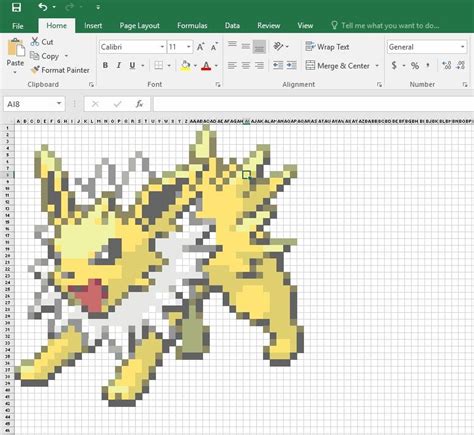Apply cell borders with the Borders icon
The width and height of the screenshot is (474, 435).
159,65
